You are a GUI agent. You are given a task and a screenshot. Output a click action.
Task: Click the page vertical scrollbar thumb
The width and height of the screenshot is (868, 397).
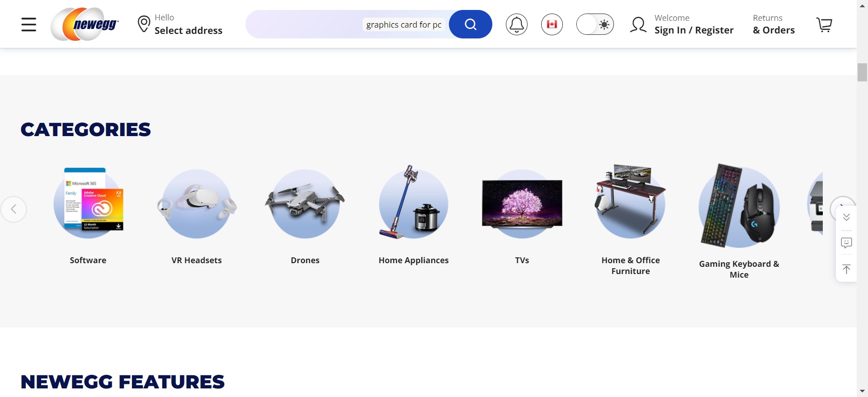tap(862, 72)
